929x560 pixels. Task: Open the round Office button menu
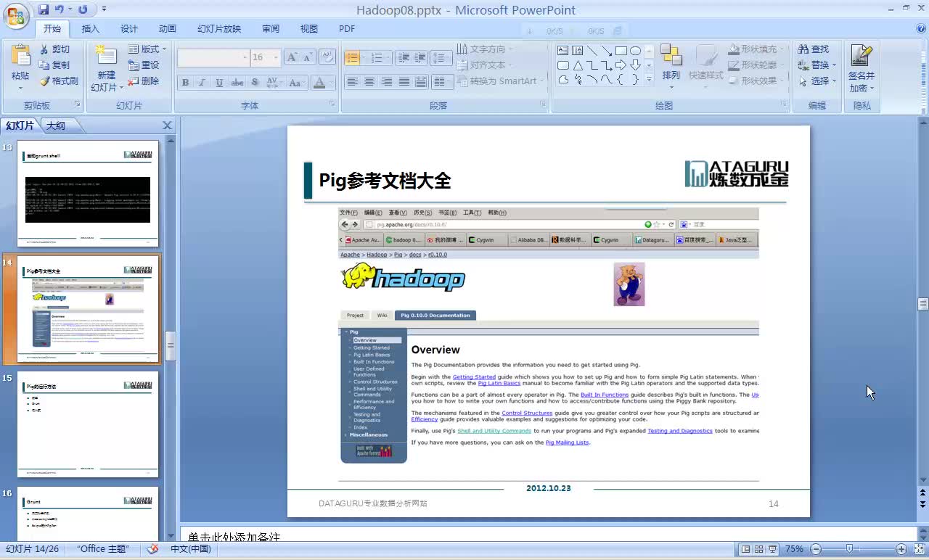16,15
